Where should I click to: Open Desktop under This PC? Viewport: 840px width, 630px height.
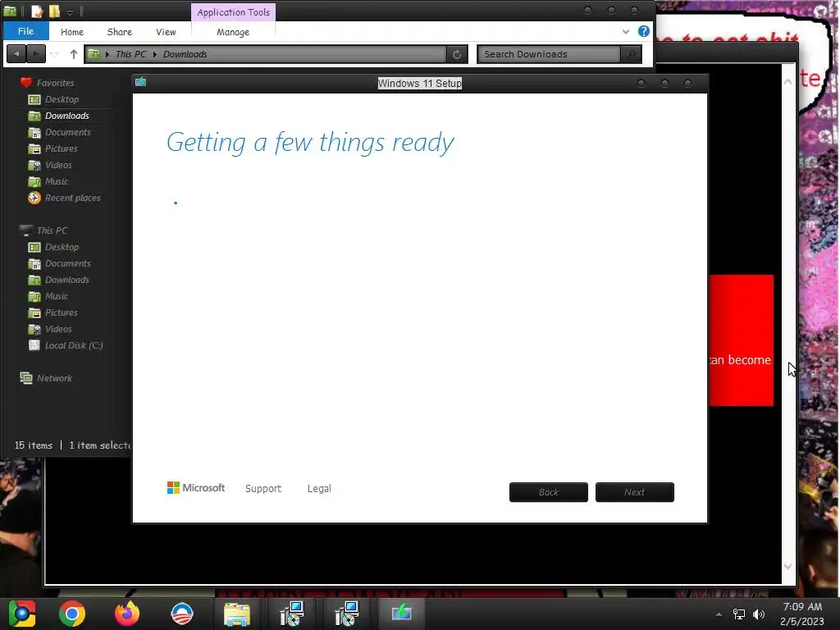pos(62,247)
